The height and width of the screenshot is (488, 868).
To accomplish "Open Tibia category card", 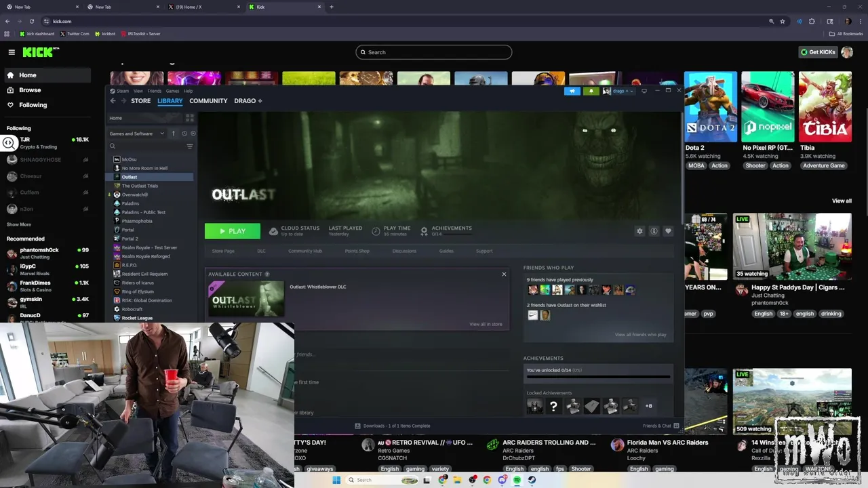I will click(x=825, y=107).
